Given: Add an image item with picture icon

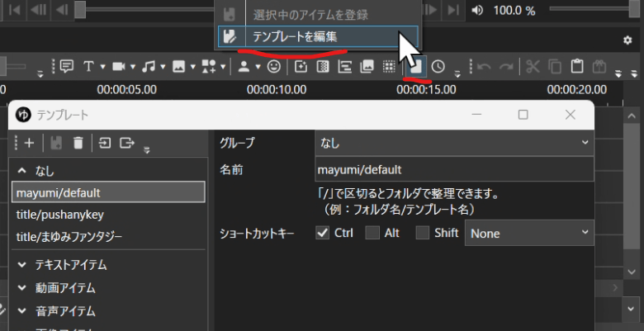Looking at the screenshot, I should pos(178,66).
